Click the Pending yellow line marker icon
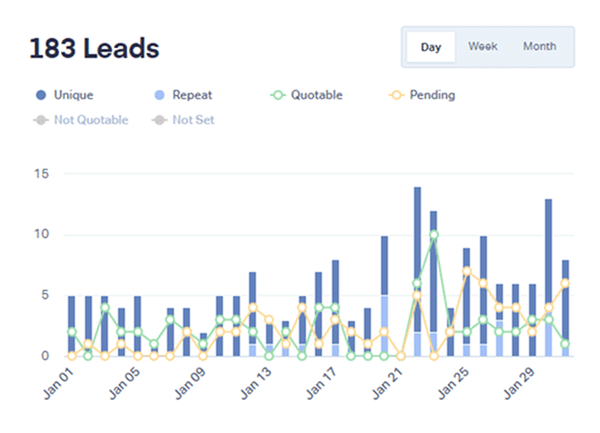Viewport: 600px width, 433px height. coord(398,96)
